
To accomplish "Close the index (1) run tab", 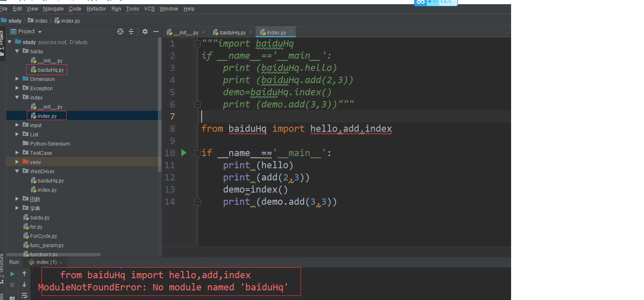I will pos(61,262).
